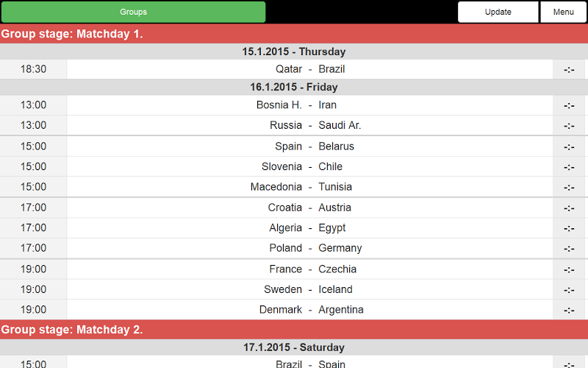Open the Menu button
The height and width of the screenshot is (368, 588).
click(563, 12)
